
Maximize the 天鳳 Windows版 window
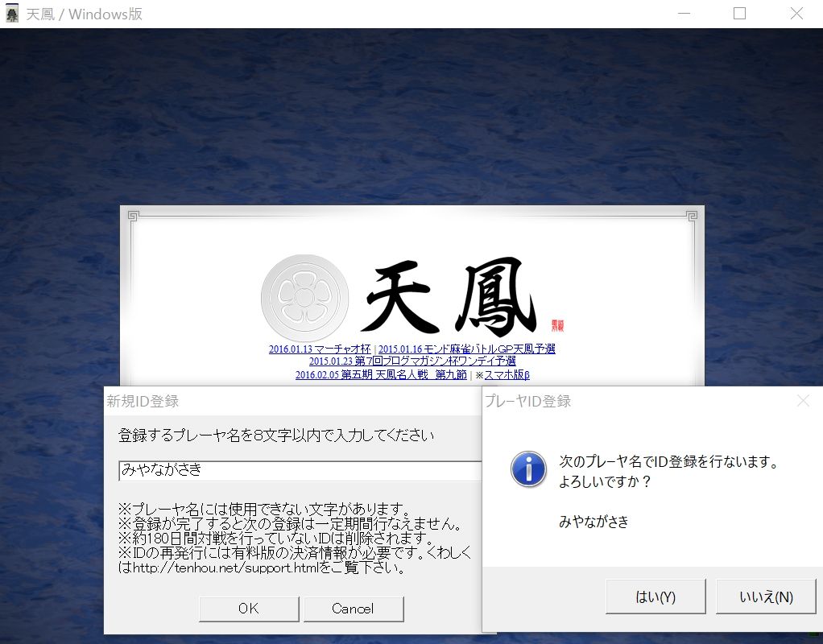coord(739,14)
